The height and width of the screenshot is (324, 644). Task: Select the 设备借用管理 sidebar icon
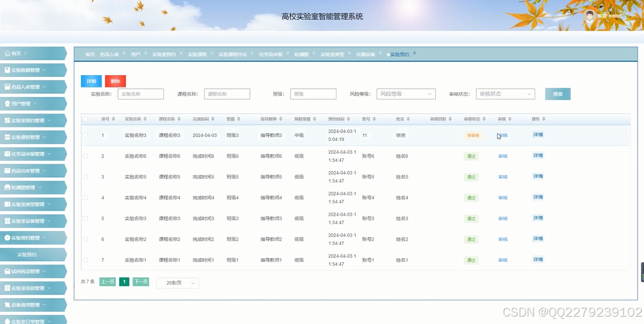coord(6,305)
